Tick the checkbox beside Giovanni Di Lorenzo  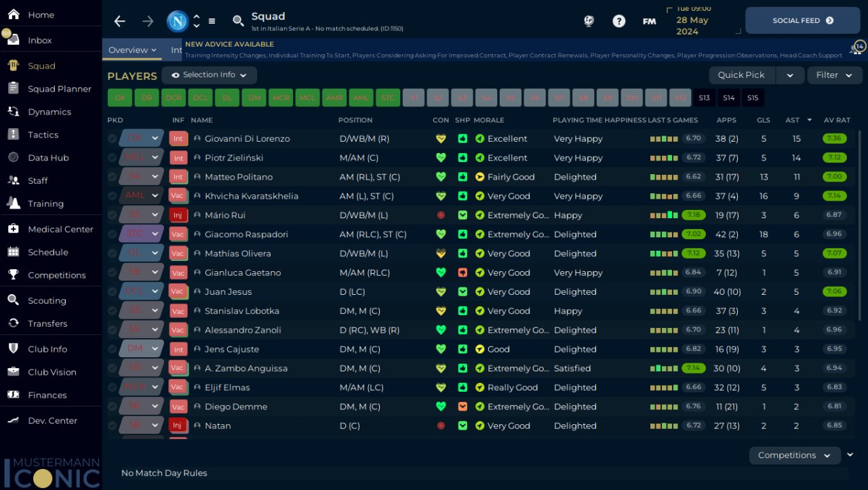tap(112, 138)
